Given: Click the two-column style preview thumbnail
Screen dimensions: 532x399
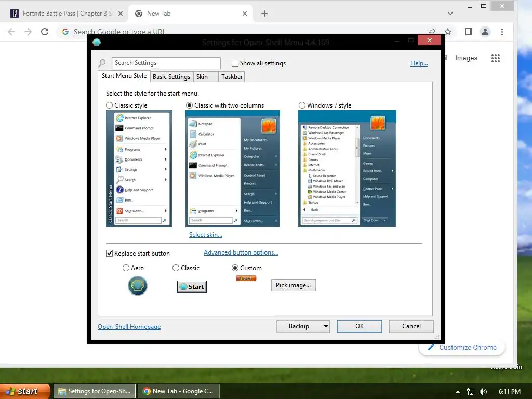Looking at the screenshot, I should [233, 169].
